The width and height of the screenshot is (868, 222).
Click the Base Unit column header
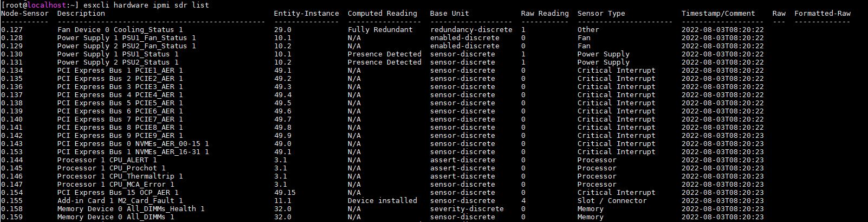pyautogui.click(x=450, y=13)
